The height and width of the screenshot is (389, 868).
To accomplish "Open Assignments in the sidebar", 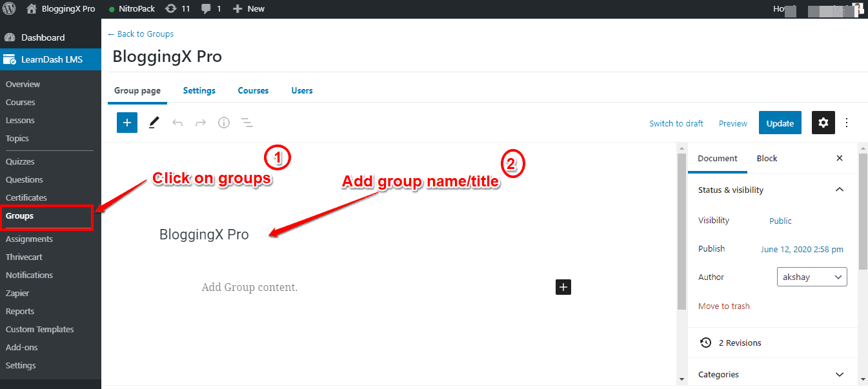I will [x=29, y=239].
